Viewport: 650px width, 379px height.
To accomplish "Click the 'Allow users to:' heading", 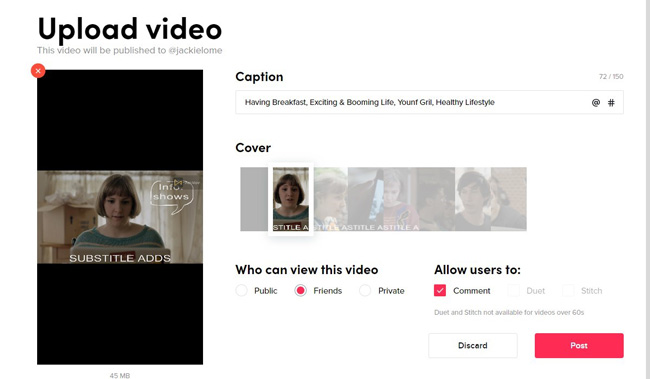I will click(477, 270).
